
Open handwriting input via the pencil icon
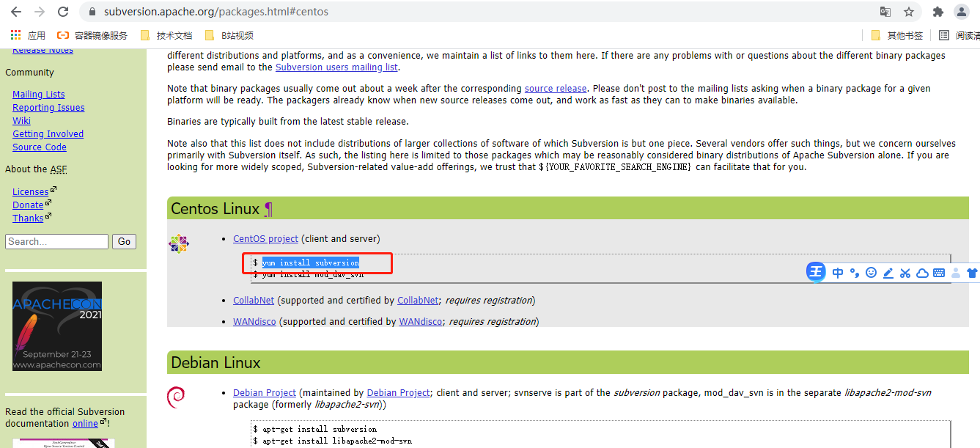click(x=888, y=272)
